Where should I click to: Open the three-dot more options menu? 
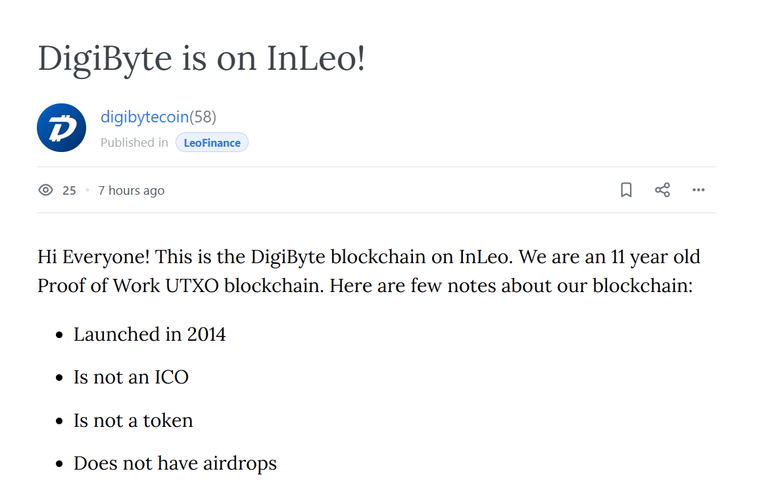click(x=698, y=190)
